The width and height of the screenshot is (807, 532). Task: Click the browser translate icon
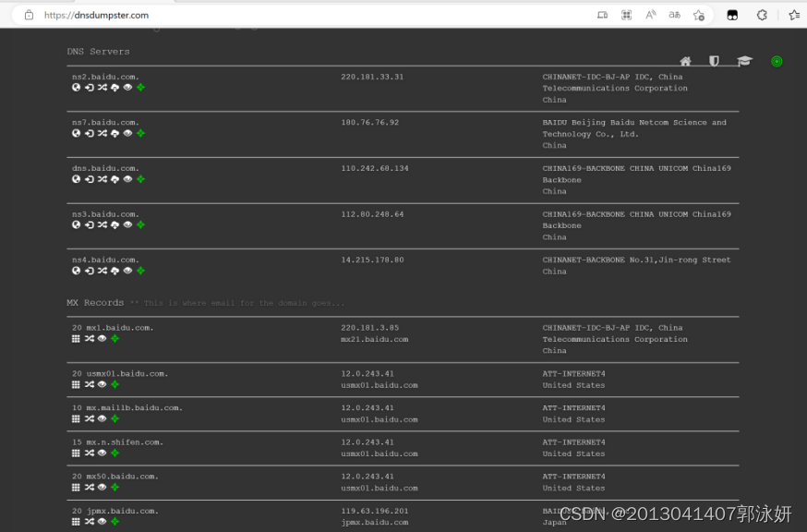pyautogui.click(x=674, y=15)
